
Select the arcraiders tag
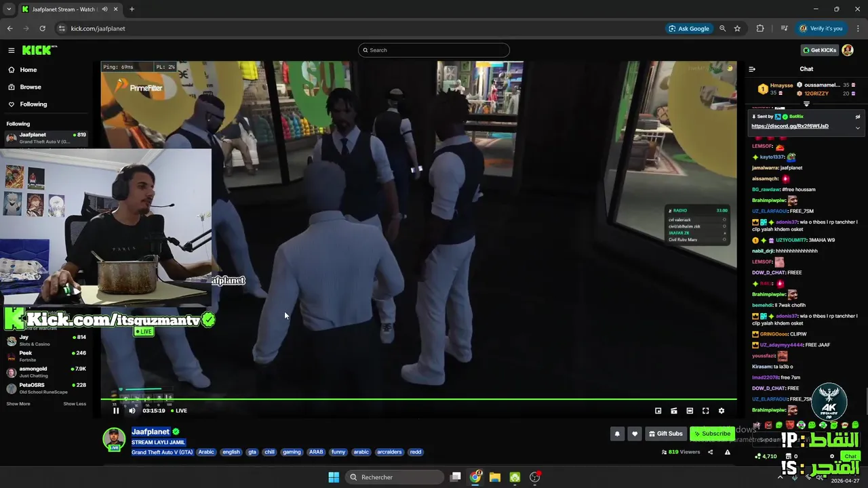[389, 452]
